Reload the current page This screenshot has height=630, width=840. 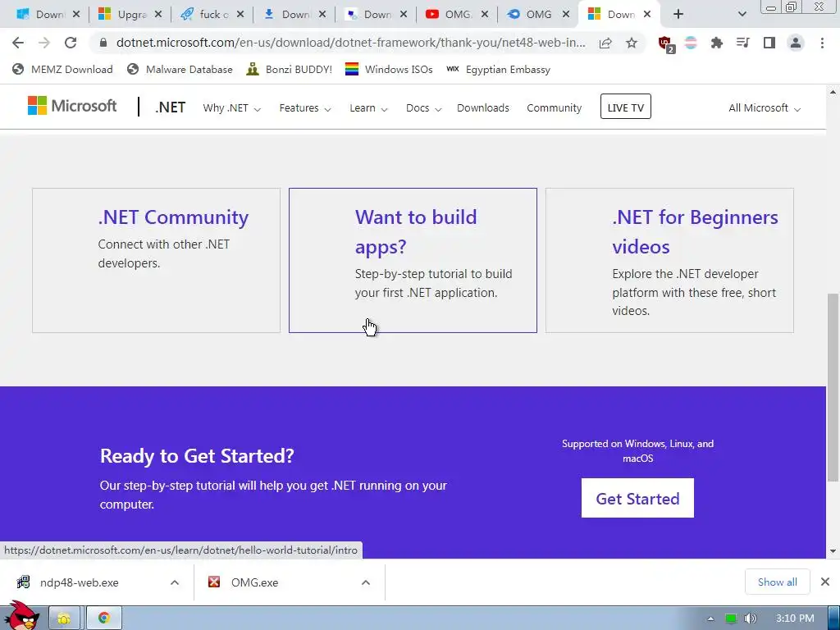(x=71, y=43)
